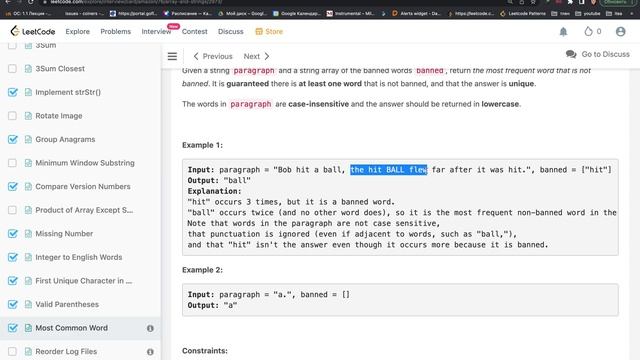Open the Interview menu
640x360 pixels.
pyautogui.click(x=156, y=31)
